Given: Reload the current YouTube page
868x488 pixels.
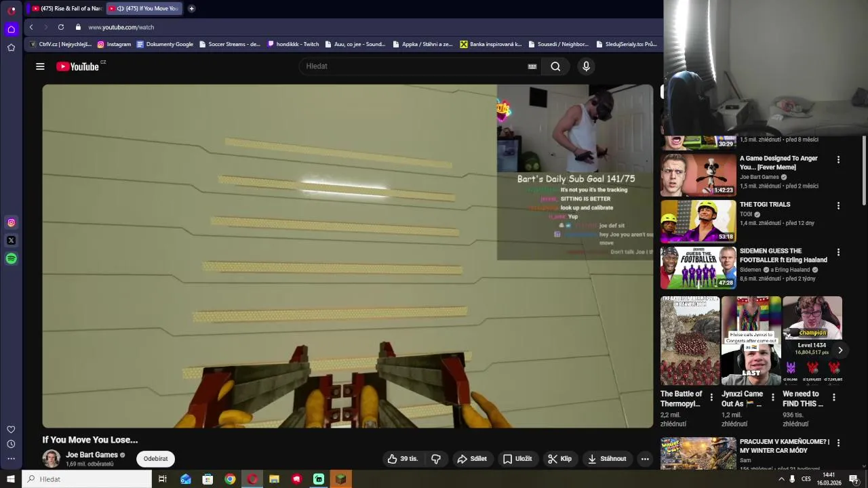Looking at the screenshot, I should tap(61, 27).
